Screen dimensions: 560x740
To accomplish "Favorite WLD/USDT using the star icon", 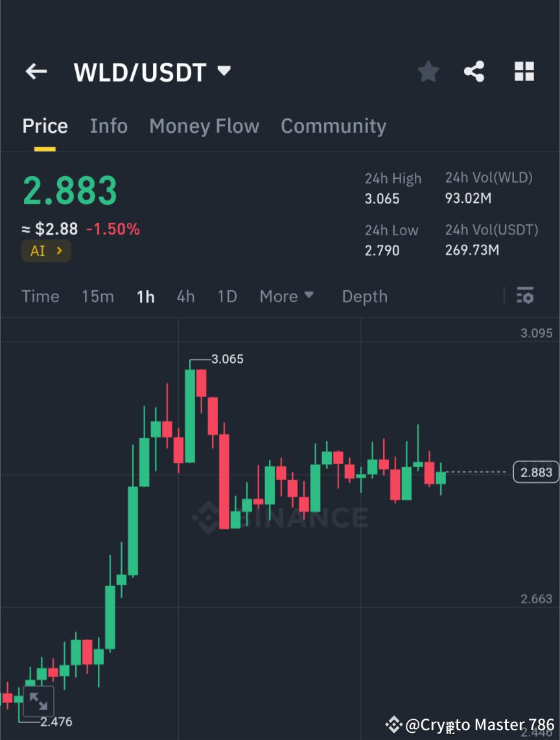I will tap(428, 71).
